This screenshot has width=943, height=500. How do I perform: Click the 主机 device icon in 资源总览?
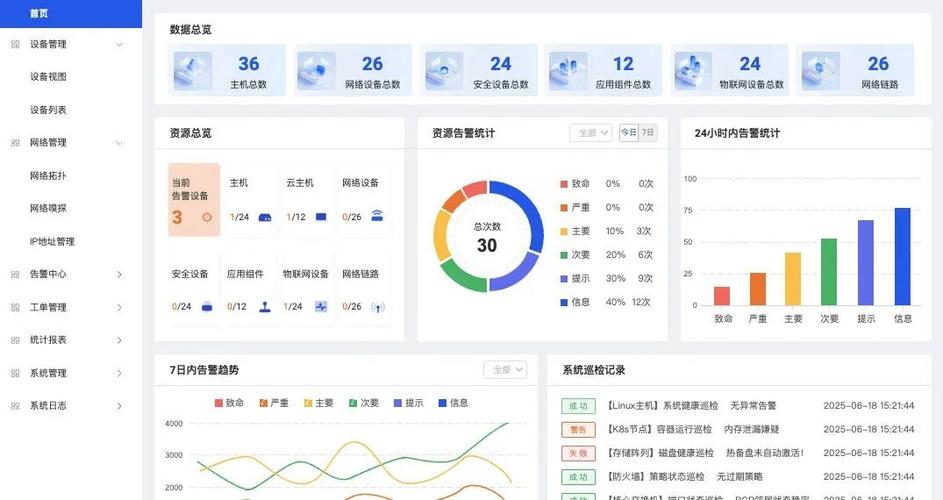coord(265,217)
